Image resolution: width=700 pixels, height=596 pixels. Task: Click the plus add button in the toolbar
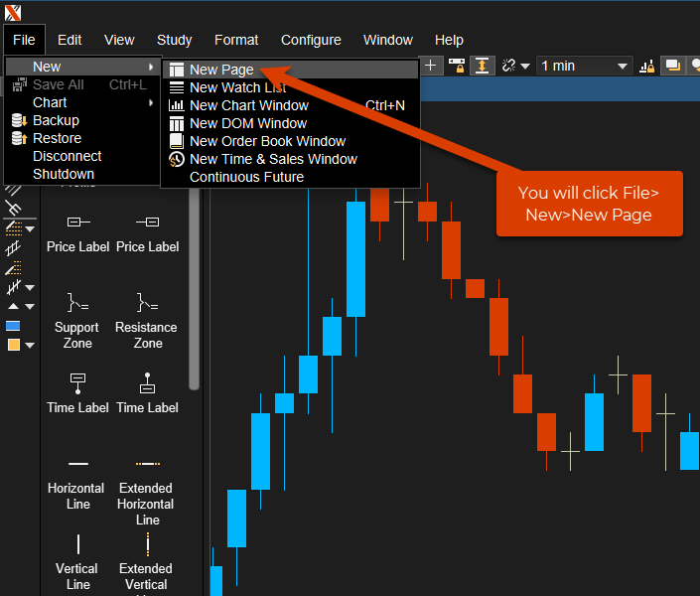click(431, 66)
